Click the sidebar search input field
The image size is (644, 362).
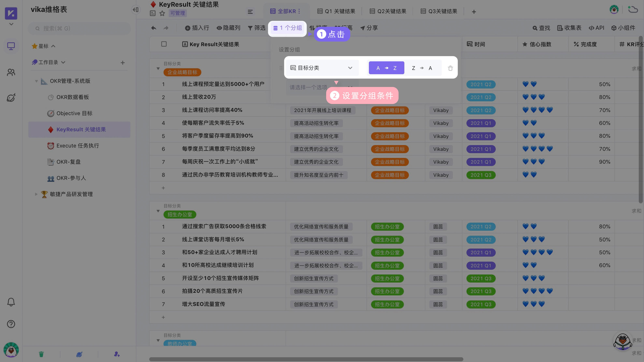pyautogui.click(x=79, y=28)
